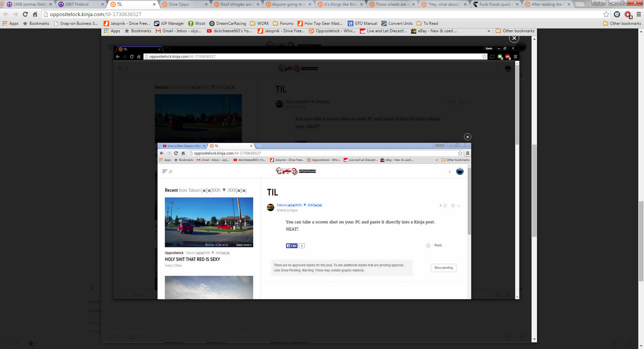Open the Chrome hamburger menu
This screenshot has height=349, width=644.
639,14
